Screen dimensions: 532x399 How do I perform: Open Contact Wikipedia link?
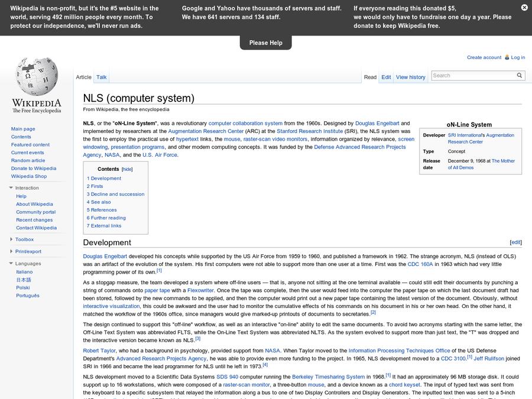(x=36, y=228)
